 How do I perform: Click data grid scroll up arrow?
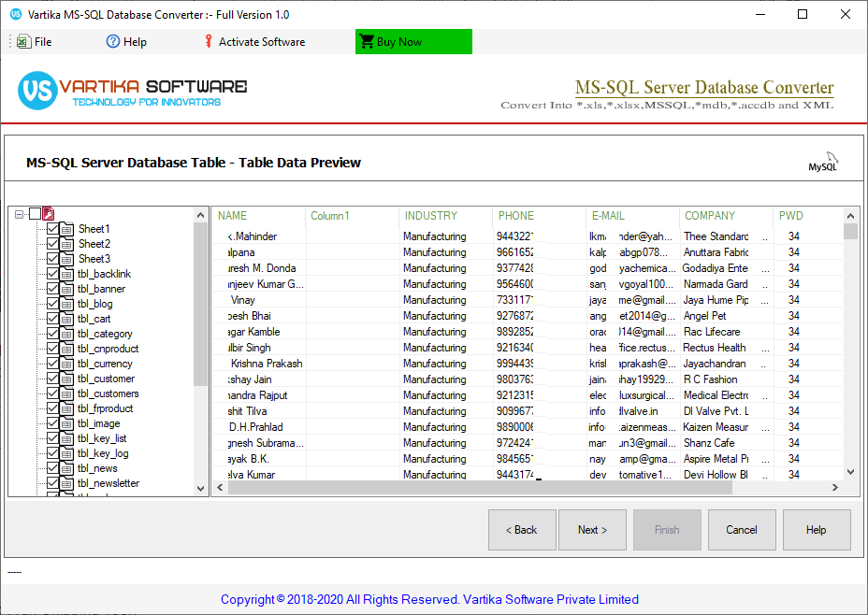(851, 215)
